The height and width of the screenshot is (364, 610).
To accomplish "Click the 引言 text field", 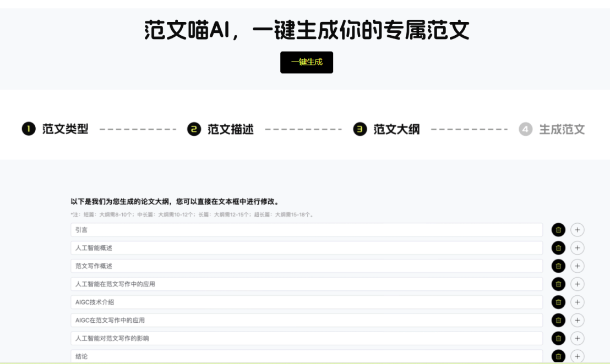I will [x=307, y=230].
